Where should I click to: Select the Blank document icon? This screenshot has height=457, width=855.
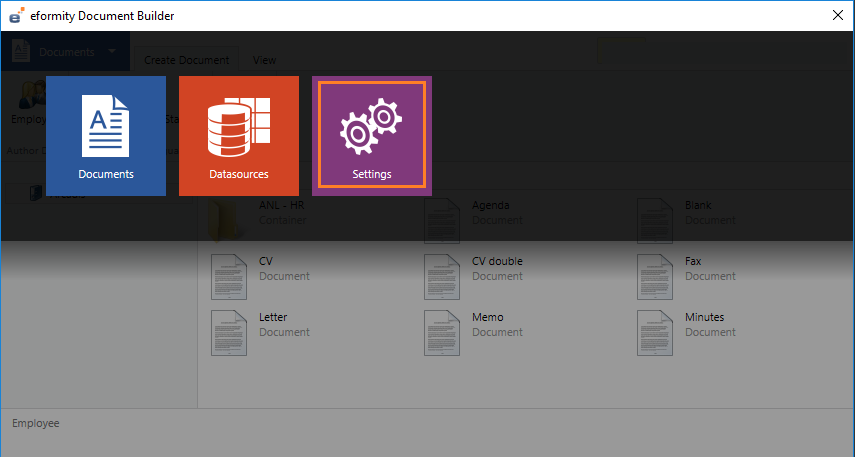click(655, 220)
